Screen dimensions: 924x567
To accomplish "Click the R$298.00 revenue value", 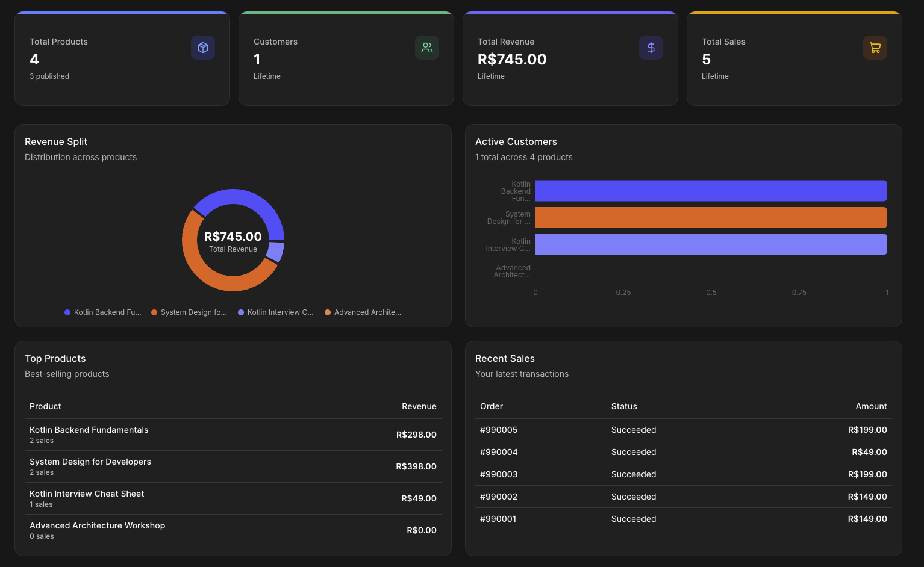I will tap(416, 435).
